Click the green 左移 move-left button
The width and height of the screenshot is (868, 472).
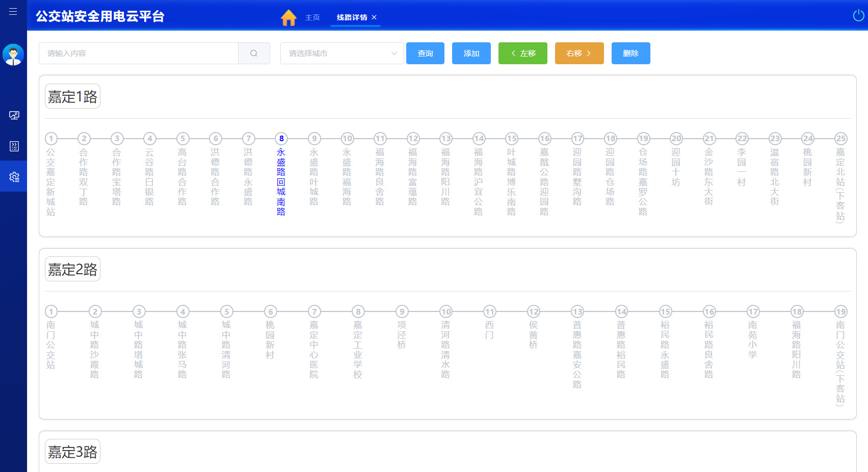tap(522, 54)
